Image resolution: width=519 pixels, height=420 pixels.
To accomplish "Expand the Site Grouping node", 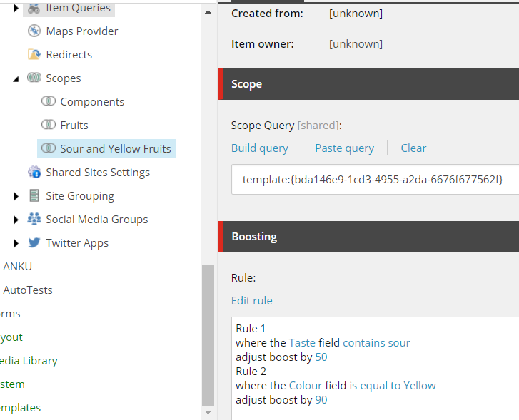I will [x=16, y=196].
